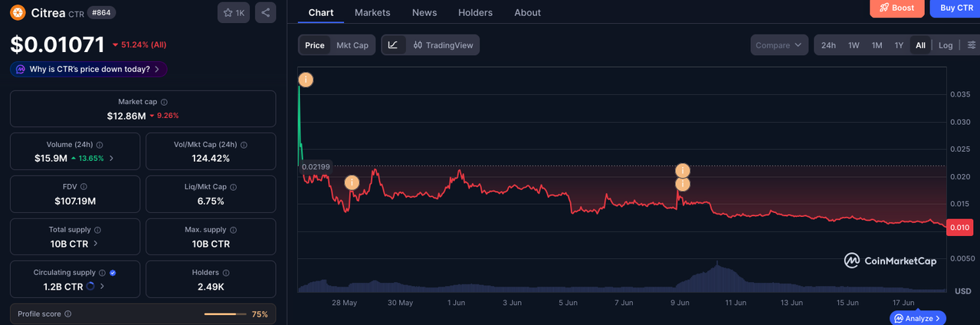The height and width of the screenshot is (325, 980).
Task: Click Profile score info icon
Action: pos(68,314)
